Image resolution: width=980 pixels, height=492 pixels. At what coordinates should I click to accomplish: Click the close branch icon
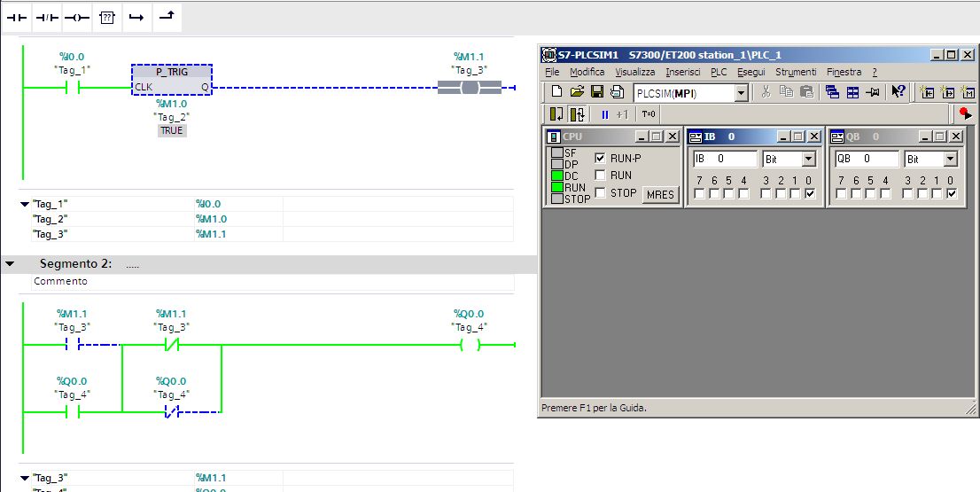coord(166,15)
